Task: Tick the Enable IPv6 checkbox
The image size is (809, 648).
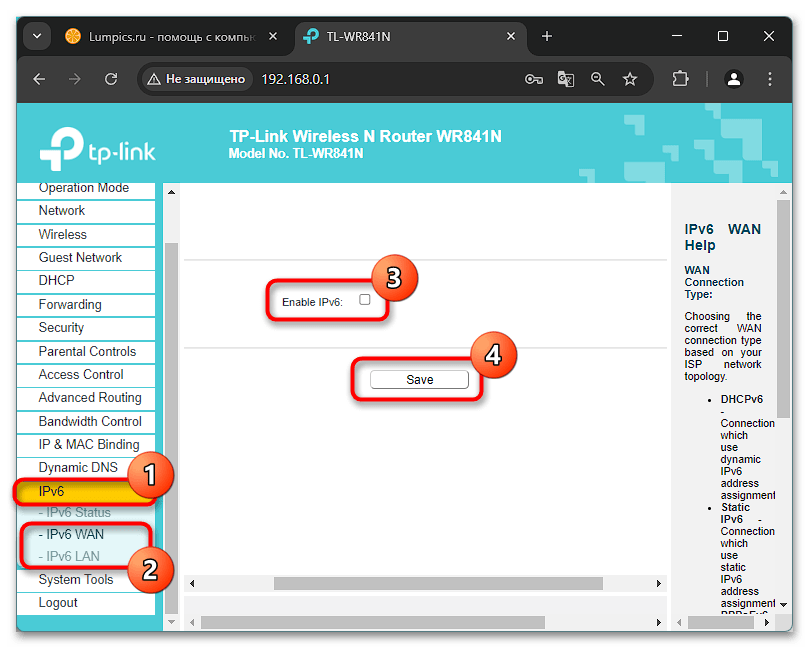Action: [365, 300]
